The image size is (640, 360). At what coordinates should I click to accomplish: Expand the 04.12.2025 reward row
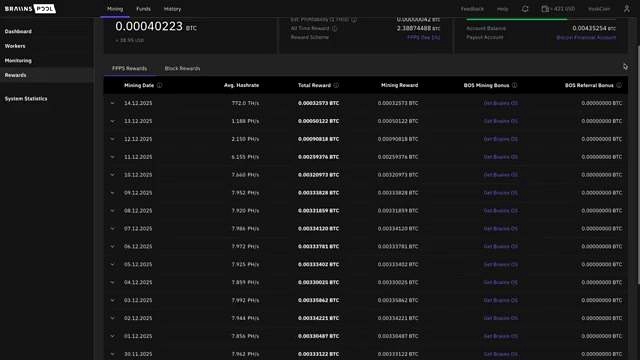tap(112, 282)
